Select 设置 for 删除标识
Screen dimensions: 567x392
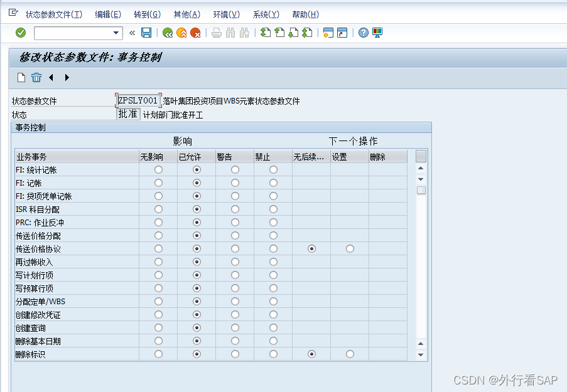click(350, 354)
